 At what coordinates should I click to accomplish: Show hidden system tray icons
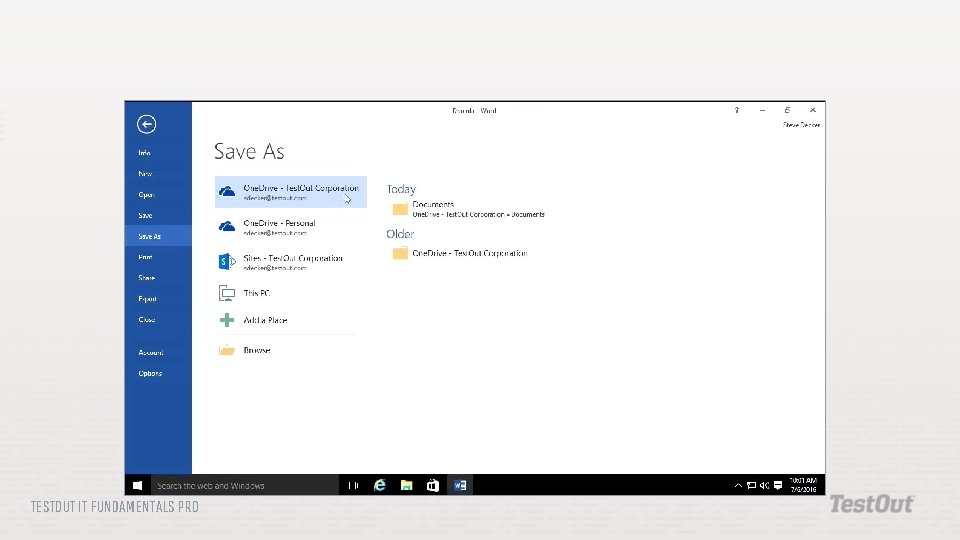tap(738, 486)
